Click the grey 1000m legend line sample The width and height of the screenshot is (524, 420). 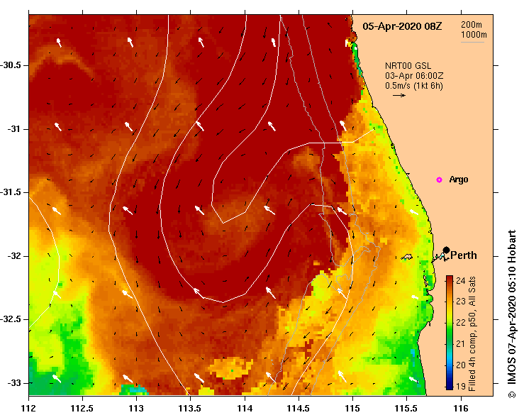click(472, 42)
